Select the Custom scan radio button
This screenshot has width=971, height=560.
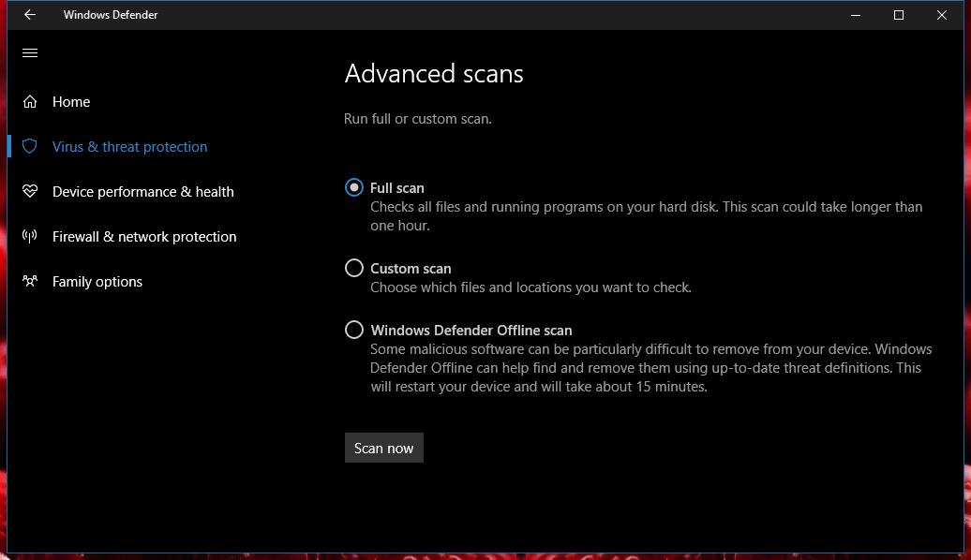coord(353,268)
